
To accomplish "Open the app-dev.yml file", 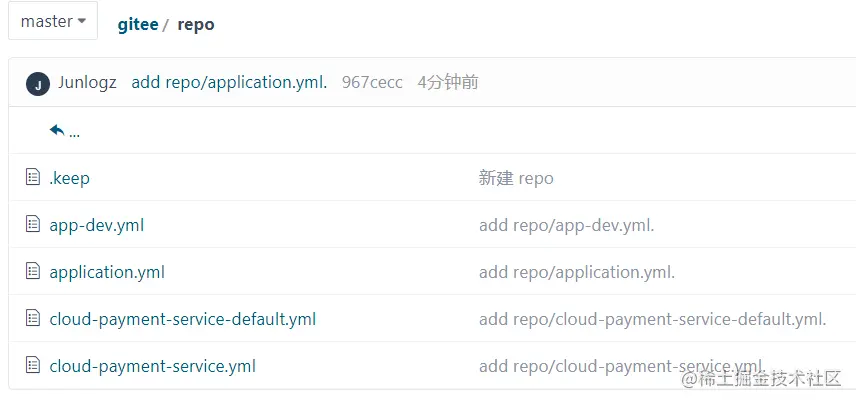I will (x=97, y=226).
